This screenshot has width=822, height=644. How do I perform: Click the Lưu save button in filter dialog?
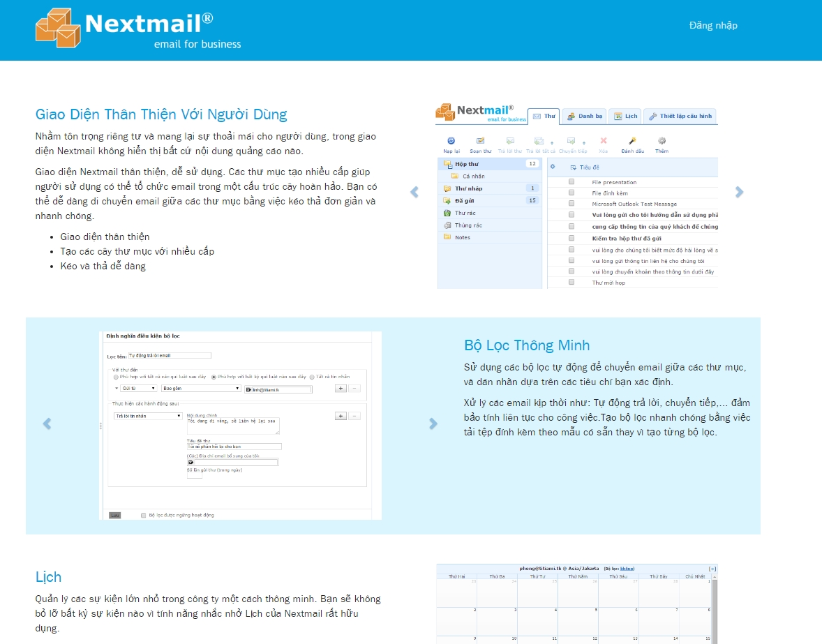pos(115,515)
